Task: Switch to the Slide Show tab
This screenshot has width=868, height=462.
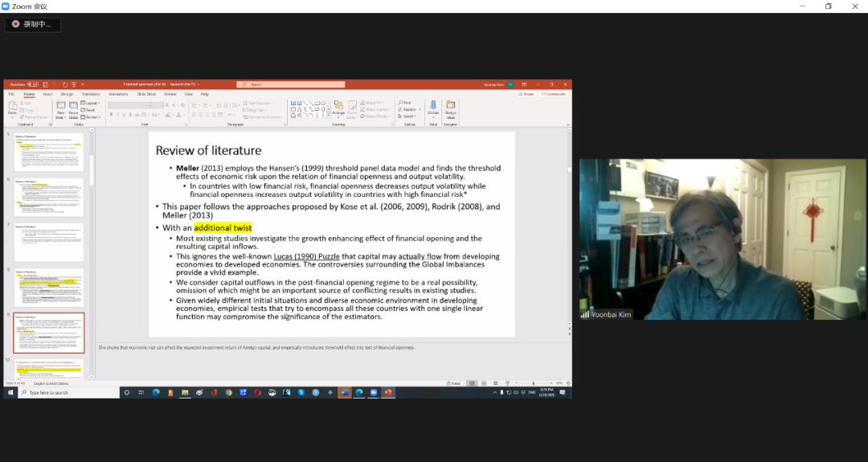Action: click(146, 94)
